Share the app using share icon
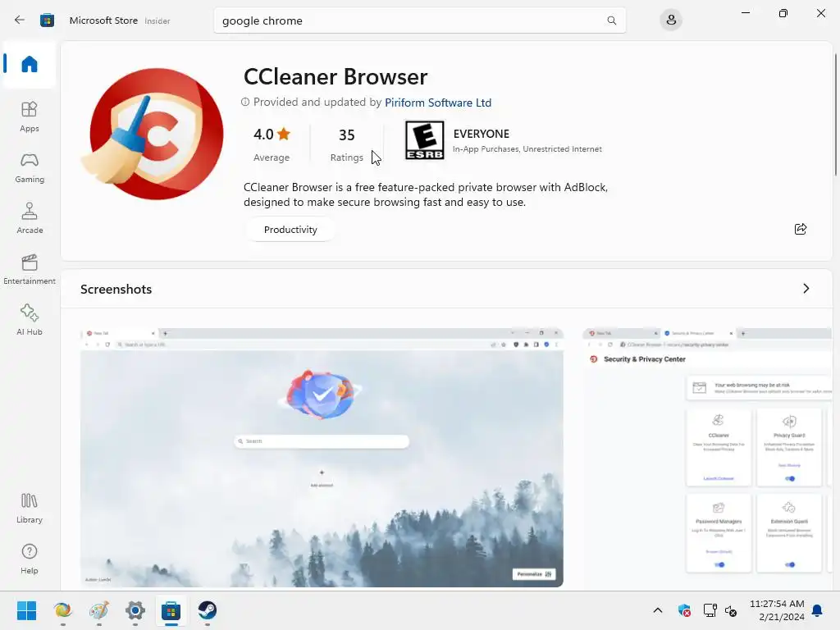Screen dimensions: 840x630 click(x=801, y=230)
